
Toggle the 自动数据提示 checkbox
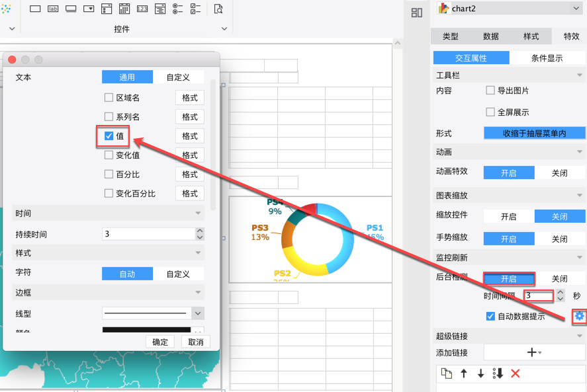pyautogui.click(x=490, y=317)
